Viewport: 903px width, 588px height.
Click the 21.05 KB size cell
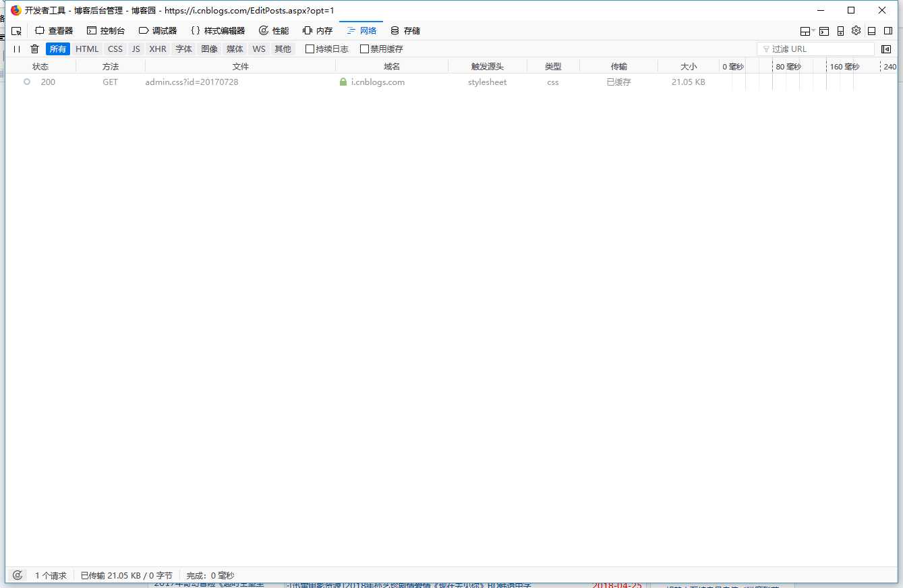pos(689,82)
